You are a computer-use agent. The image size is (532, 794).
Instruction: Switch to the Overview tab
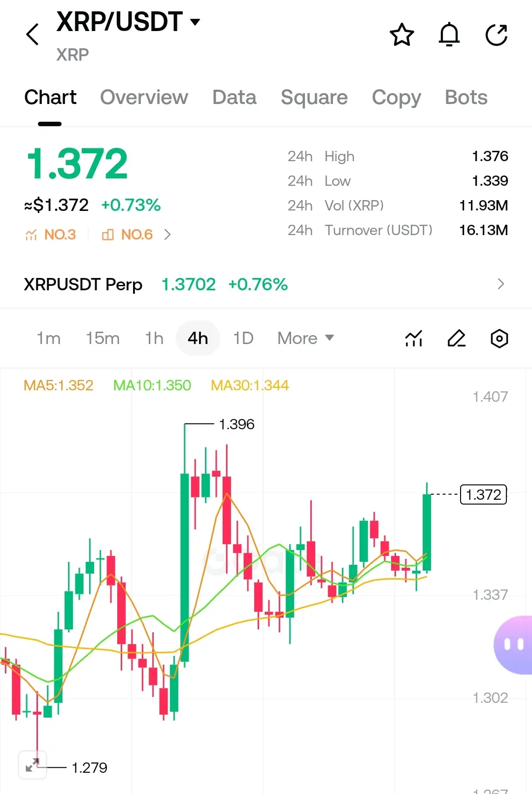tap(144, 98)
